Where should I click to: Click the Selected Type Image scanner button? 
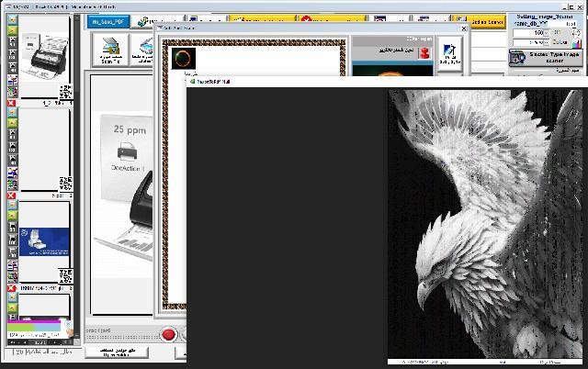[x=546, y=57]
